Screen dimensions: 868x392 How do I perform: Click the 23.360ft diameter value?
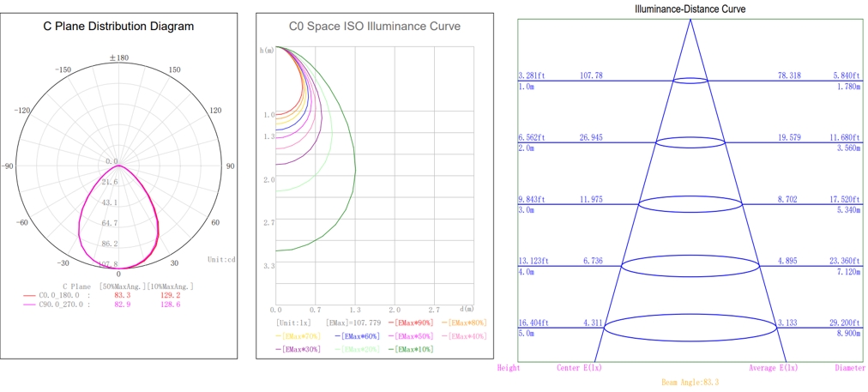[846, 261]
